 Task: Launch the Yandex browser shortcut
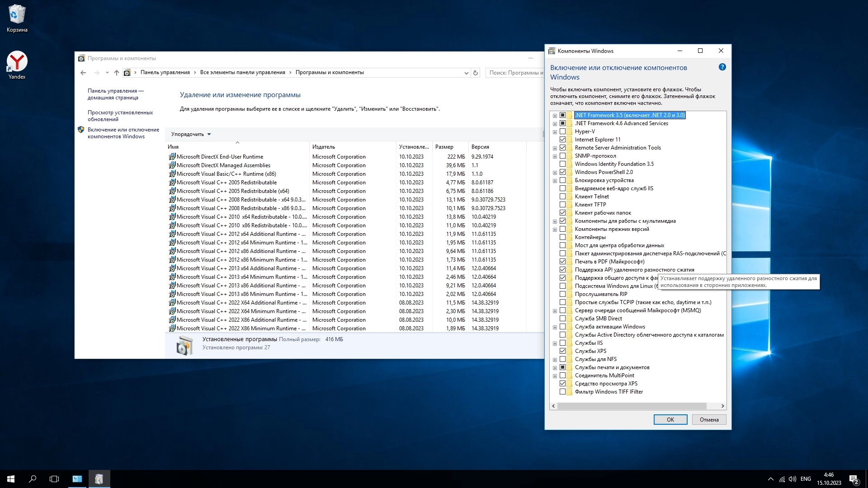(x=17, y=62)
